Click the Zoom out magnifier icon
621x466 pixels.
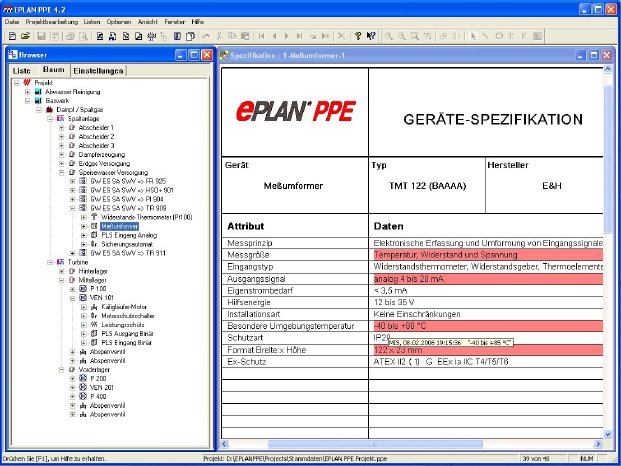(402, 36)
